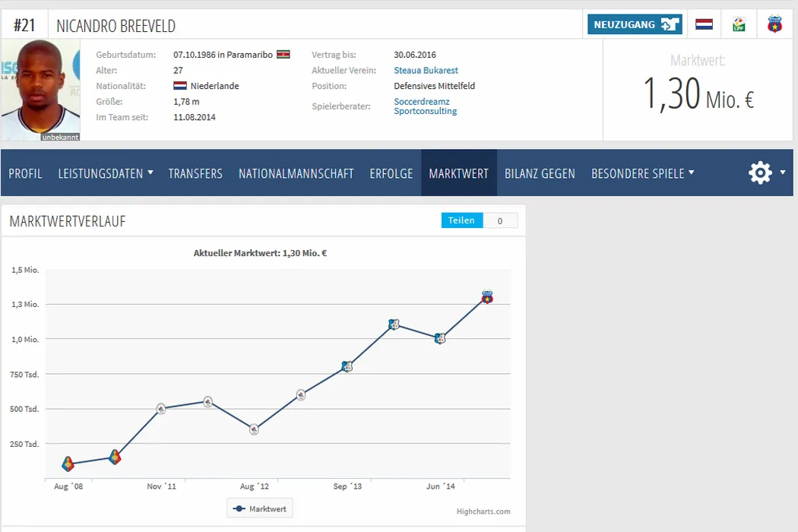798x532 pixels.
Task: Switch to the Transfers tab
Action: [x=195, y=173]
